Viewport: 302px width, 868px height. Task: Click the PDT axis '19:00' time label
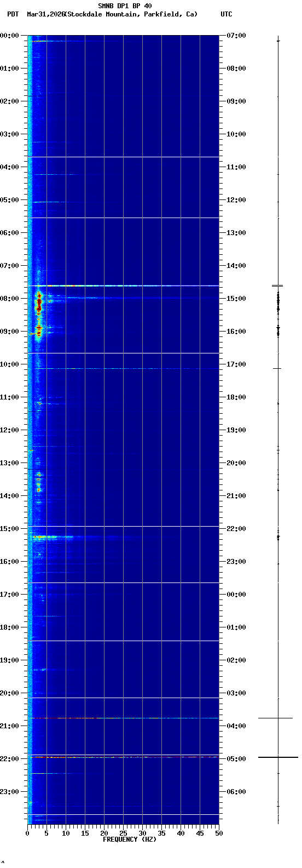click(x=10, y=660)
